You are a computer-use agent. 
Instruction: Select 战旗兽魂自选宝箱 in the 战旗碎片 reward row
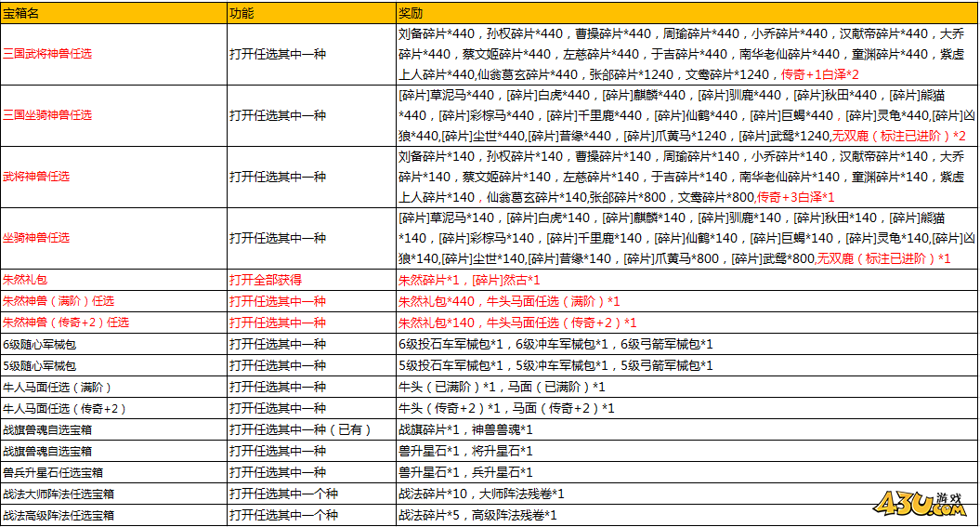click(x=47, y=429)
